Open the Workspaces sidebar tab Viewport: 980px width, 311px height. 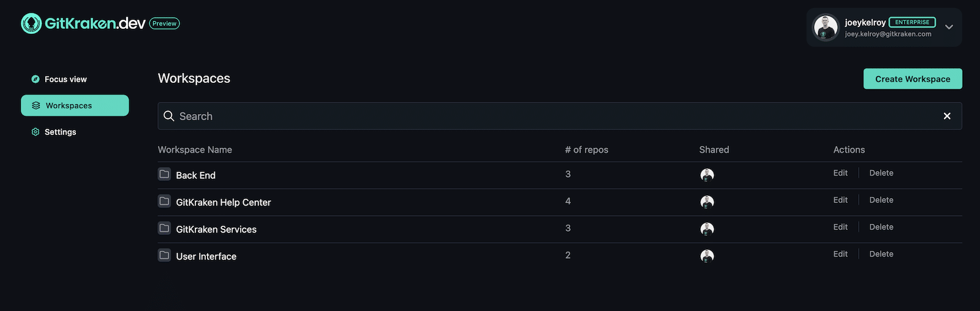(x=75, y=106)
